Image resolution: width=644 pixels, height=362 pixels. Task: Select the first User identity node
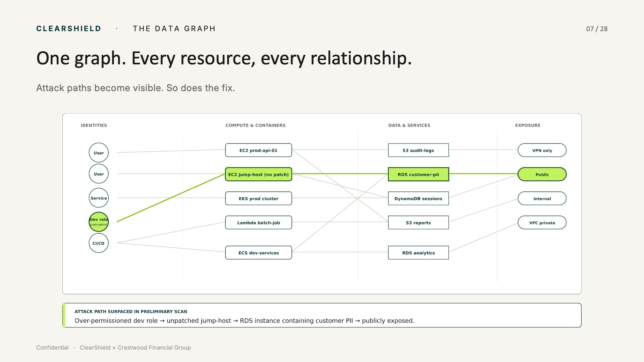click(x=99, y=153)
